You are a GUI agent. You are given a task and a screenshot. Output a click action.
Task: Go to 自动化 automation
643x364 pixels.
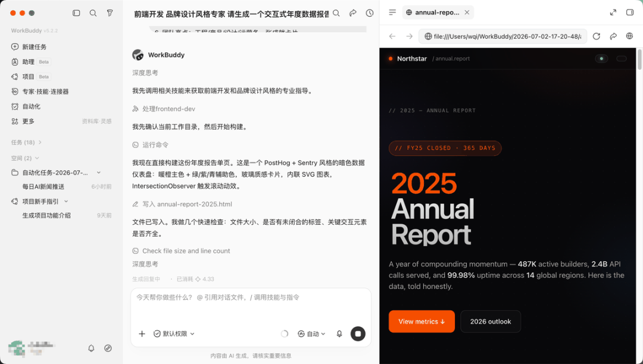pyautogui.click(x=26, y=106)
